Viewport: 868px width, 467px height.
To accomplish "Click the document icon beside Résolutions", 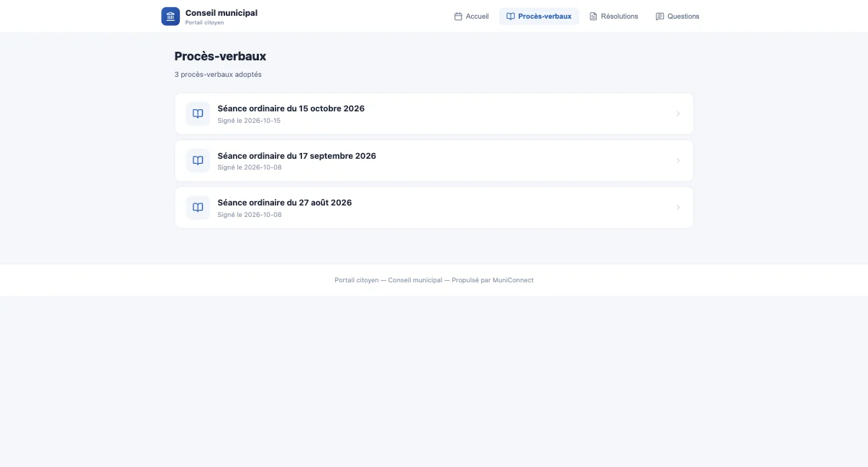I will [593, 17].
